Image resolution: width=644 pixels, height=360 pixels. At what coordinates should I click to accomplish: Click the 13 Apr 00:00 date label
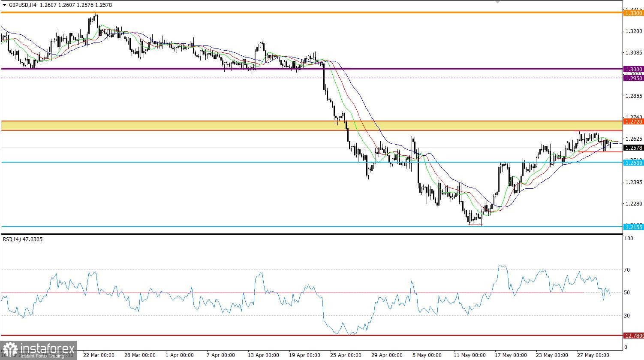[263, 355]
